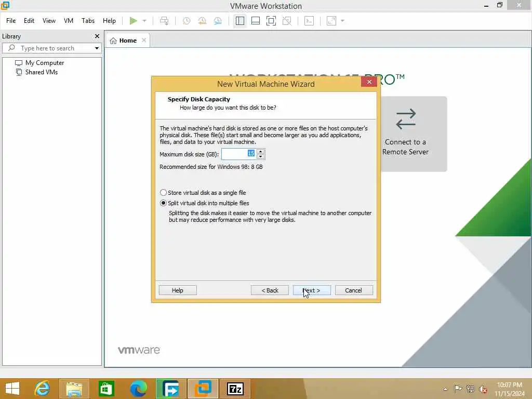Select Shared VMs in the Library tree

coord(42,72)
